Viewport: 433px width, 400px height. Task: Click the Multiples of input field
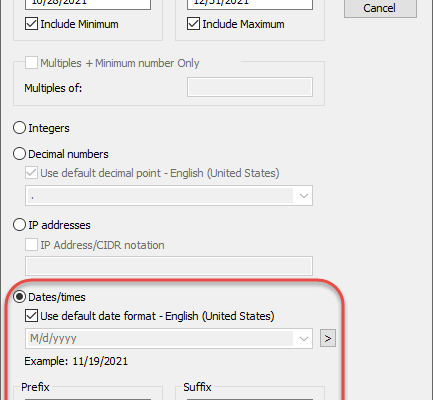point(250,87)
